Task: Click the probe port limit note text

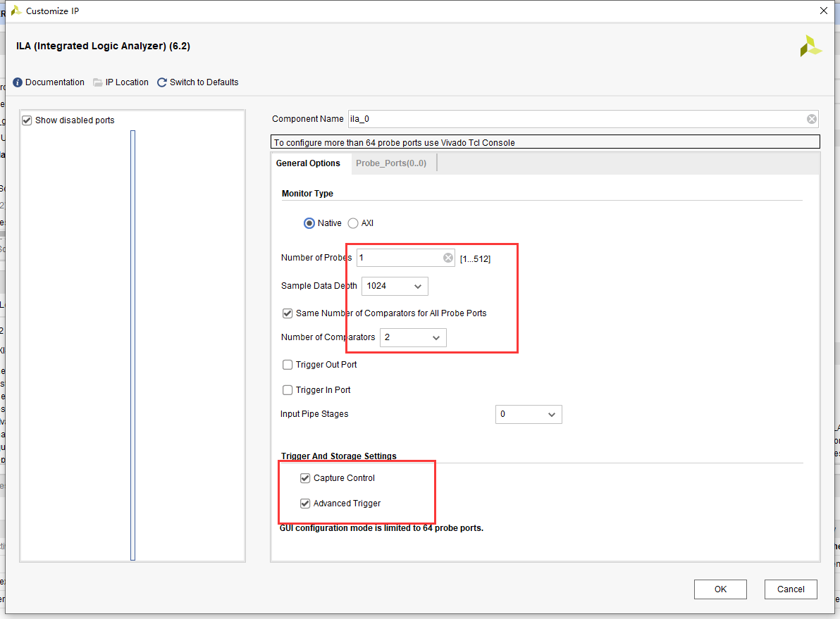Action: [381, 528]
